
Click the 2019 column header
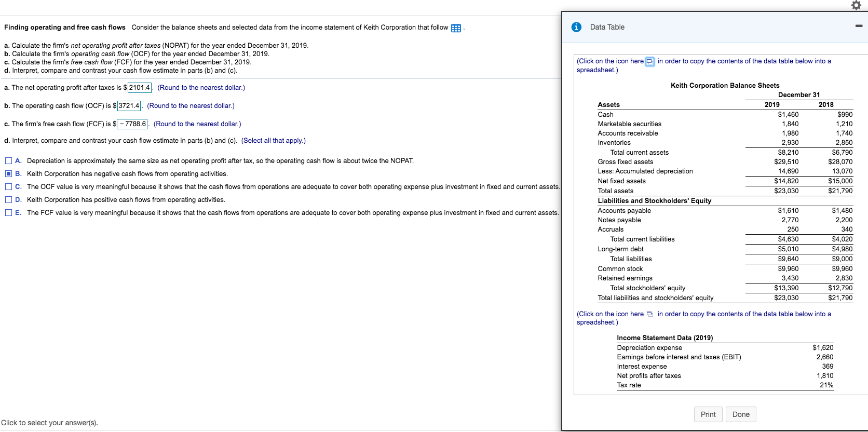pyautogui.click(x=772, y=105)
